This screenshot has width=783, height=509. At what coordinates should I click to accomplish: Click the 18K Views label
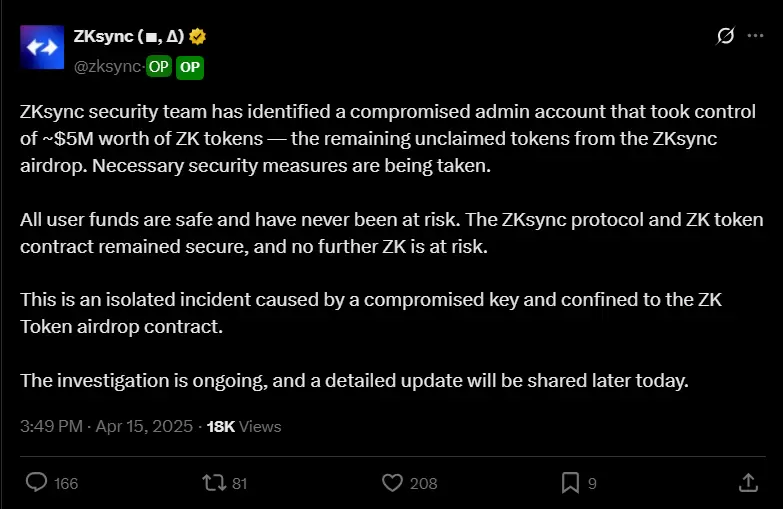pyautogui.click(x=244, y=427)
